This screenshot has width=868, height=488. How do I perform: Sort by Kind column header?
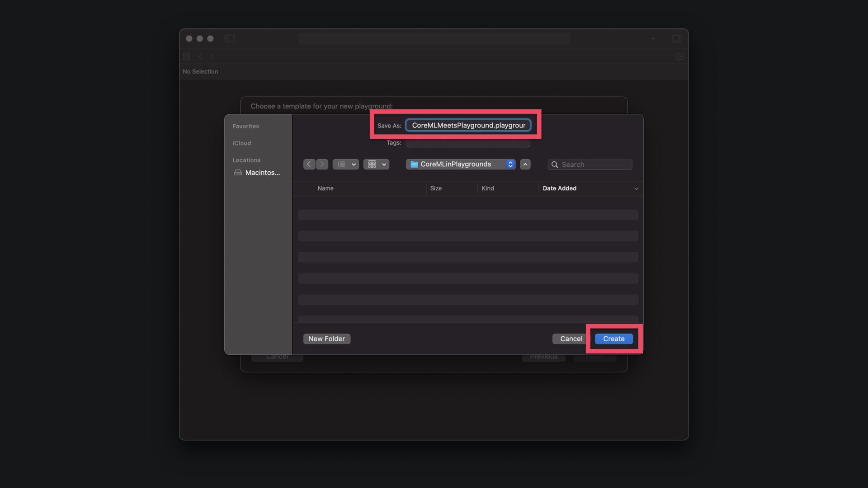[x=488, y=188]
